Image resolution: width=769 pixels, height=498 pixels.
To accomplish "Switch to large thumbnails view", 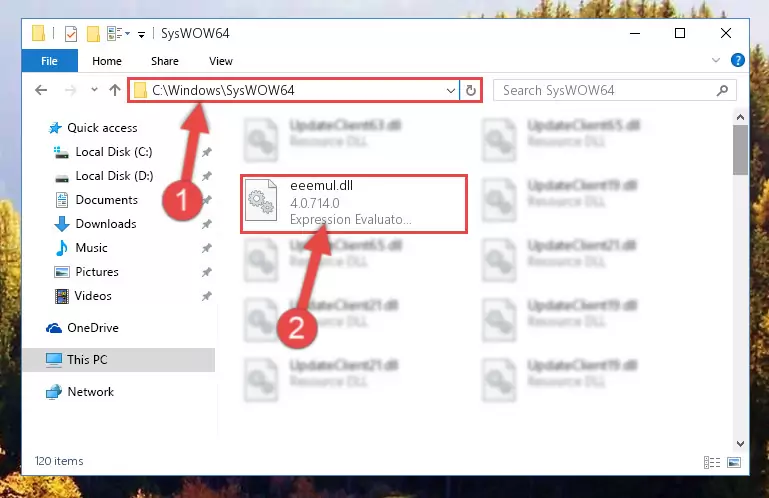I will 734,462.
